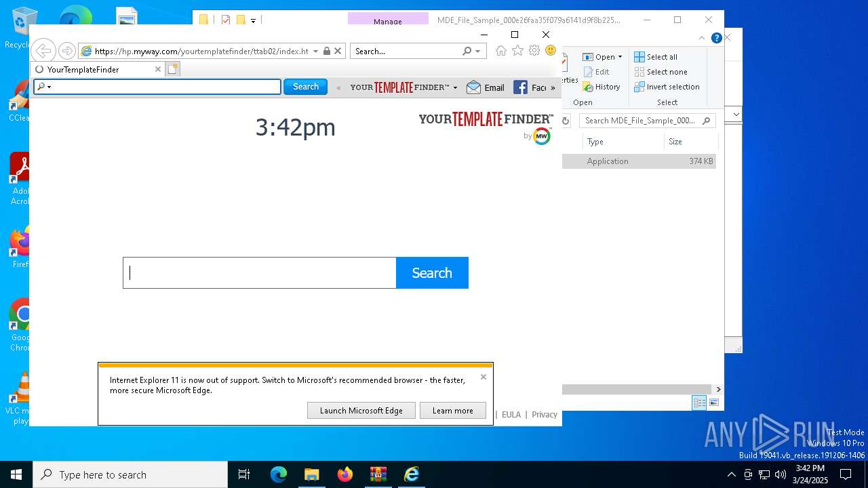This screenshot has width=868, height=488.
Task: Switch Explorer to details view icon
Action: [699, 403]
